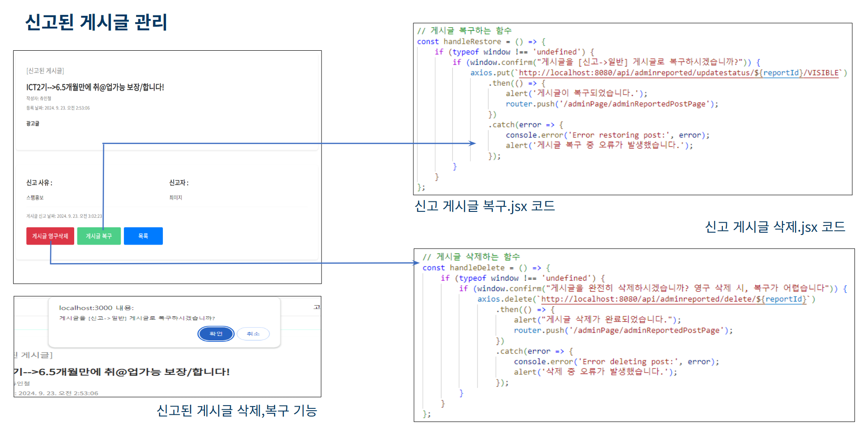Select the 스팸홍보 report reason text
Image resolution: width=868 pixels, height=431 pixels.
pyautogui.click(x=35, y=198)
